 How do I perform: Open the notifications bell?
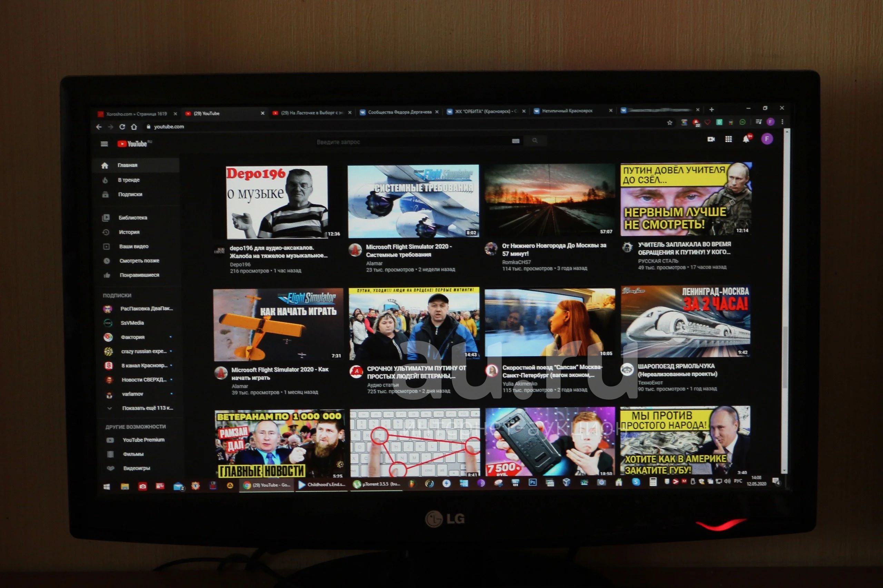pos(746,139)
